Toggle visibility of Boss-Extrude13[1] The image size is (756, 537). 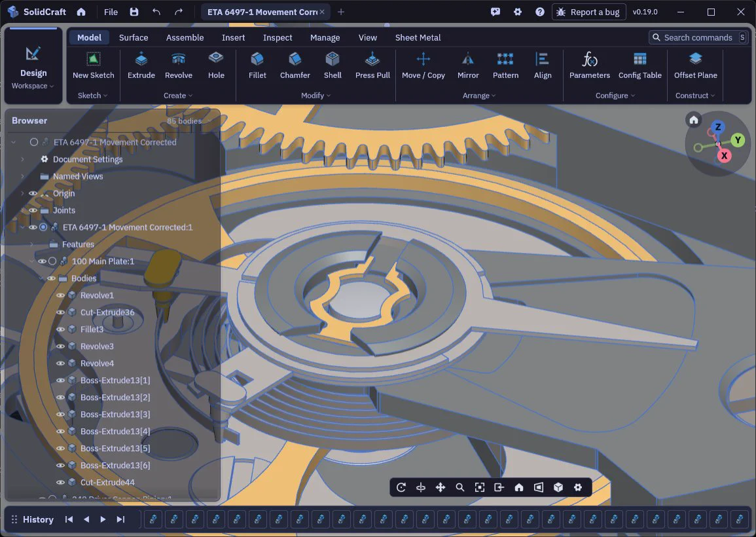click(60, 380)
